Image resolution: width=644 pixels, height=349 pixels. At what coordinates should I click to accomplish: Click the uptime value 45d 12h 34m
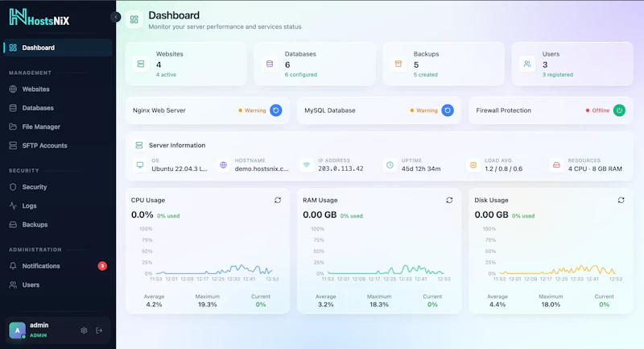[421, 168]
